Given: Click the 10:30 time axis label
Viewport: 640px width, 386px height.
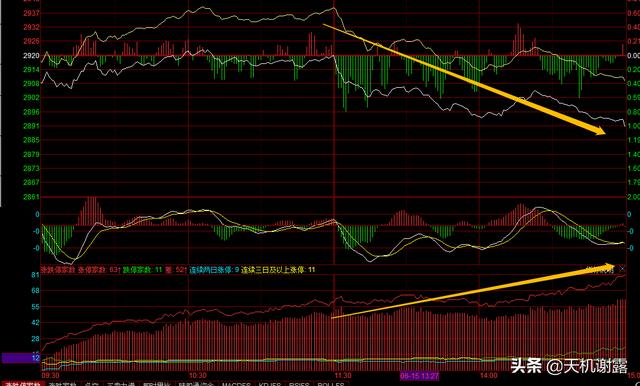Looking at the screenshot, I should [198, 375].
